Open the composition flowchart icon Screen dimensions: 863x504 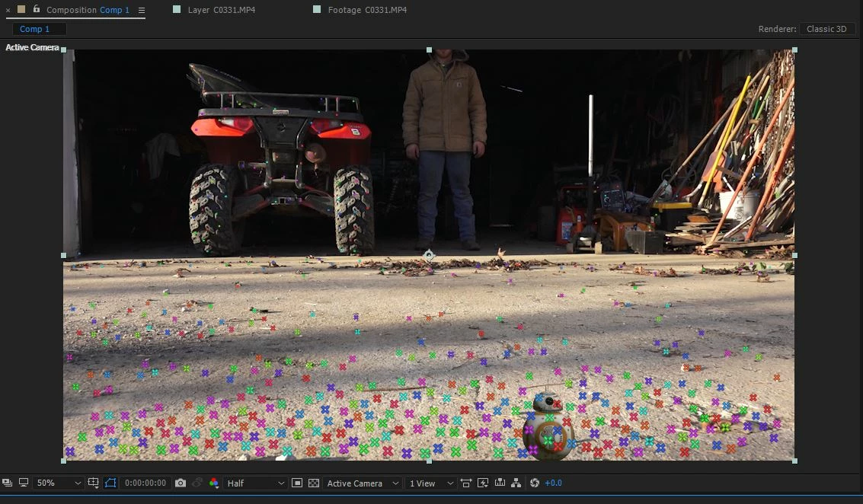click(516, 483)
